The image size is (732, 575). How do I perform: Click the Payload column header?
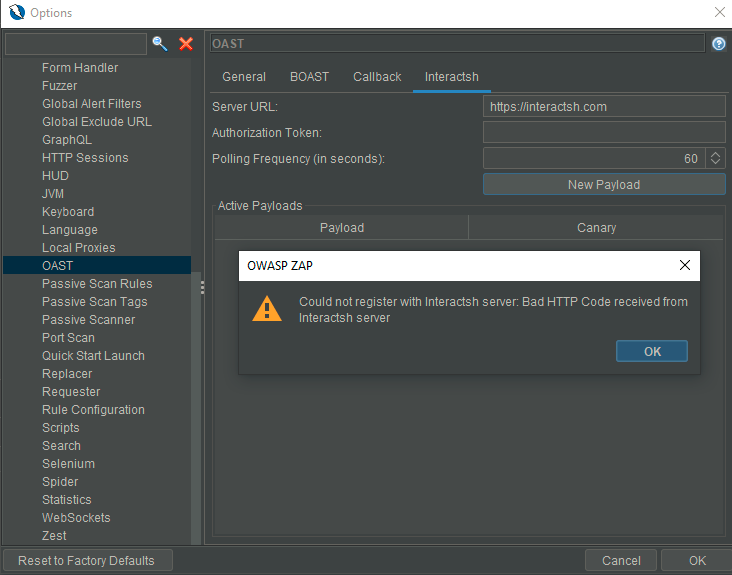[x=342, y=227]
